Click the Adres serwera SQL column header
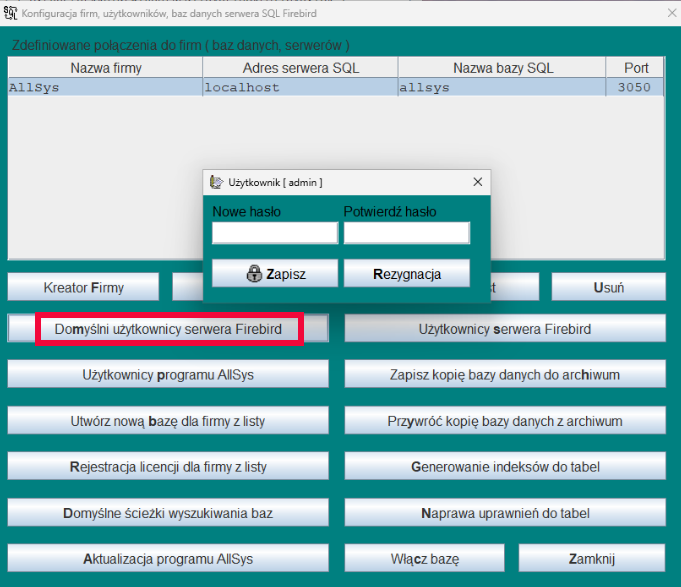Viewport: 681px width, 587px height. [300, 68]
